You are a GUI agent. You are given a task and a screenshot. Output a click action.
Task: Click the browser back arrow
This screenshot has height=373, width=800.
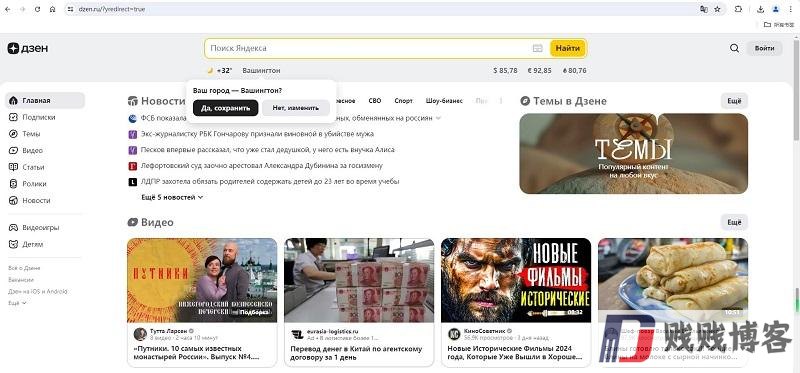click(7, 9)
